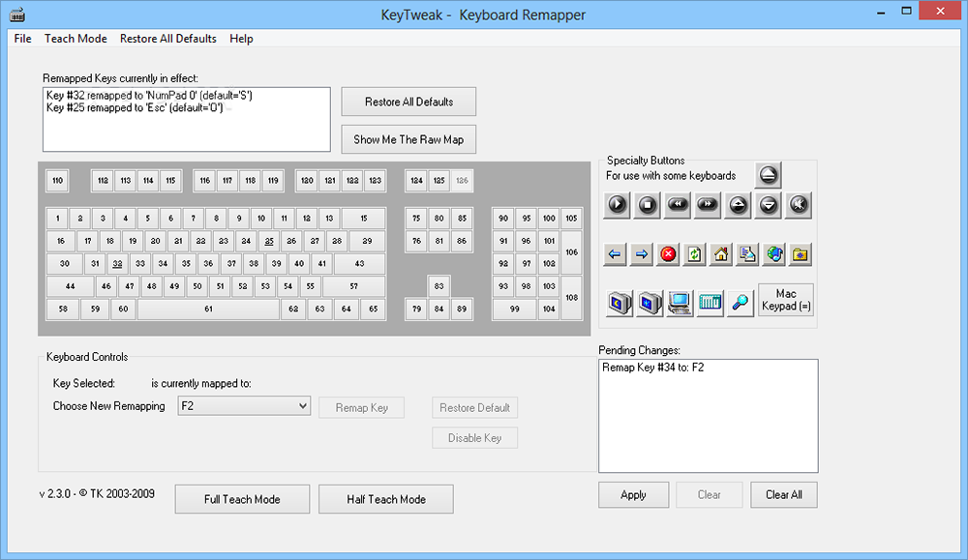Click the magnifier Search specialty icon
This screenshot has height=560, width=968.
tap(741, 304)
